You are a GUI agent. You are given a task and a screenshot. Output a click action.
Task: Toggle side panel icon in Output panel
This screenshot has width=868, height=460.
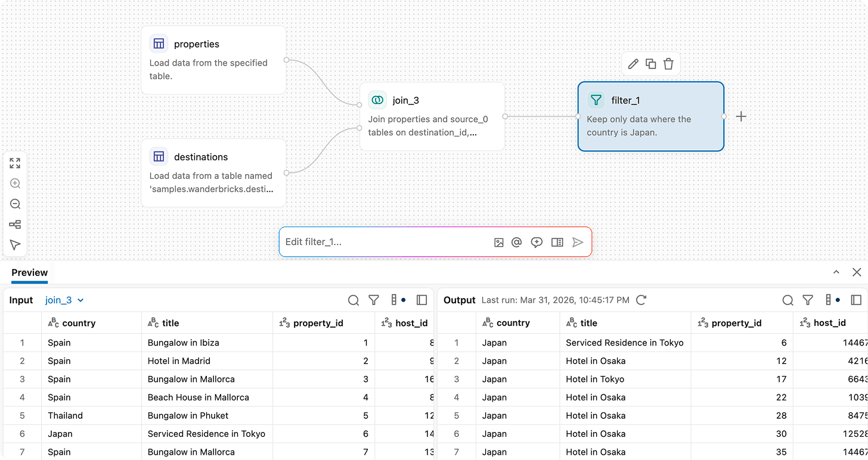[x=857, y=300]
